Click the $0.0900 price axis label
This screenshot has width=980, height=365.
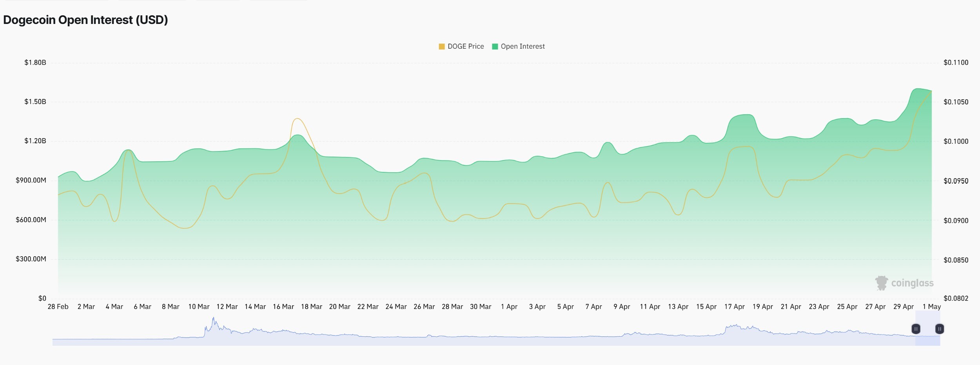pyautogui.click(x=956, y=221)
